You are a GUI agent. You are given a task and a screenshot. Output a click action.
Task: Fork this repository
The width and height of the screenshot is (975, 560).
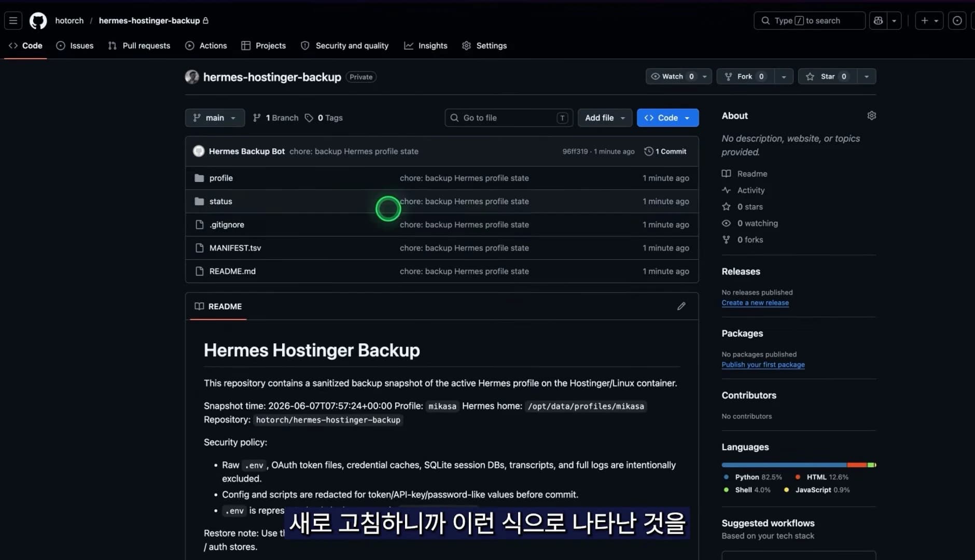tap(745, 77)
